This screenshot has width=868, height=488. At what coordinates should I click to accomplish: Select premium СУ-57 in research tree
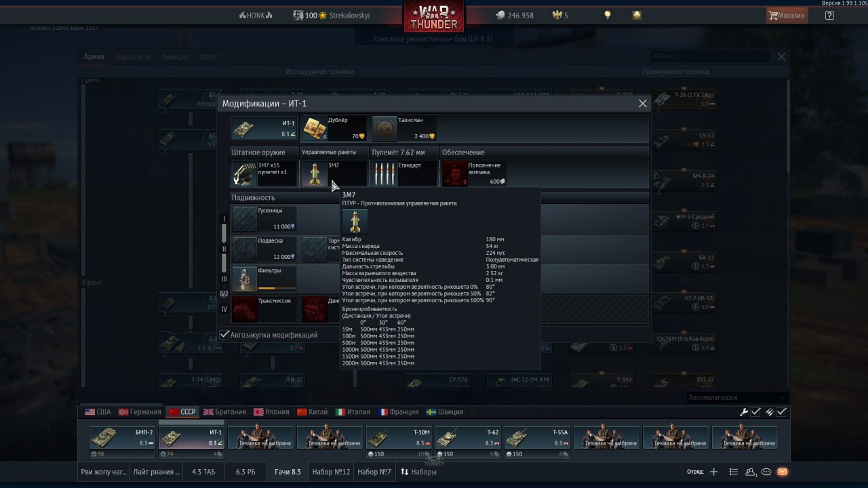point(685,140)
